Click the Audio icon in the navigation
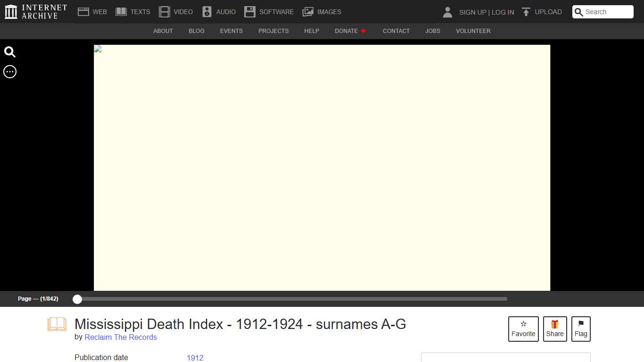Viewport: 644px width, 362px height. [x=206, y=11]
